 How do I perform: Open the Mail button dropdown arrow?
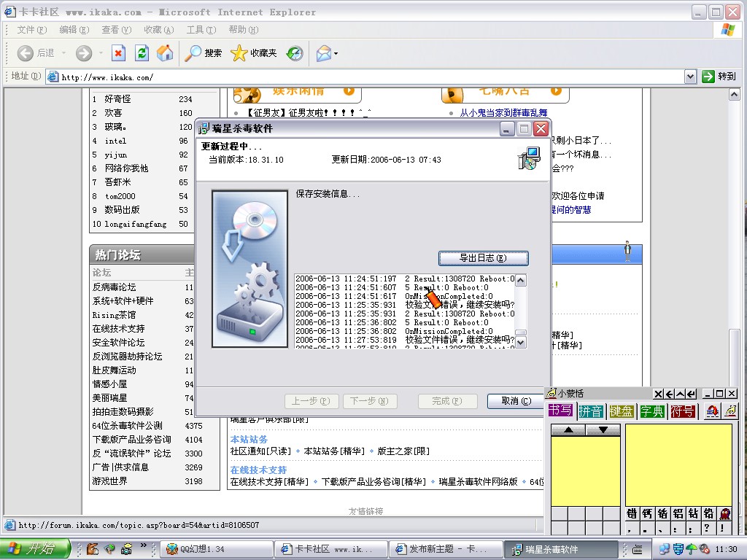click(336, 53)
